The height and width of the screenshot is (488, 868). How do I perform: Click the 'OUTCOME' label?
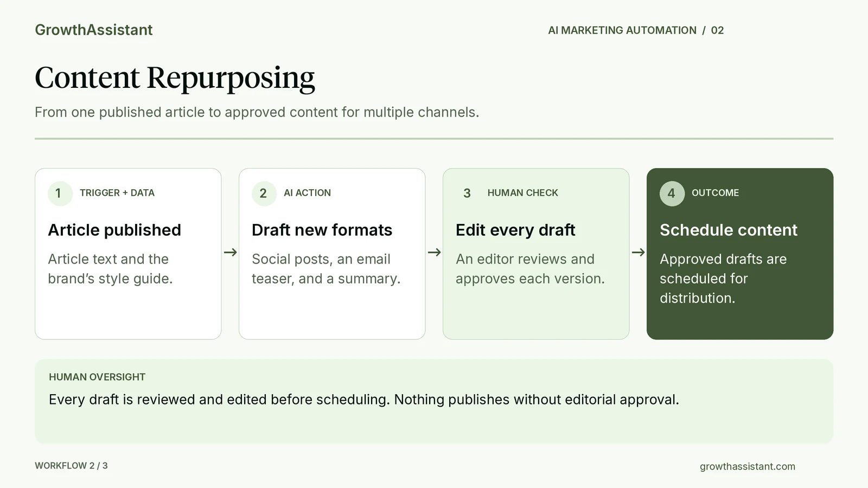pos(715,193)
